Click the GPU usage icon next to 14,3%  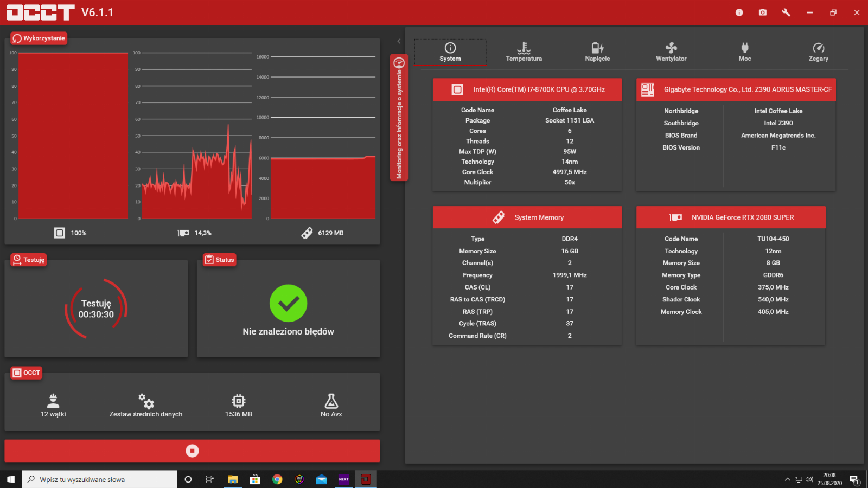tap(183, 233)
